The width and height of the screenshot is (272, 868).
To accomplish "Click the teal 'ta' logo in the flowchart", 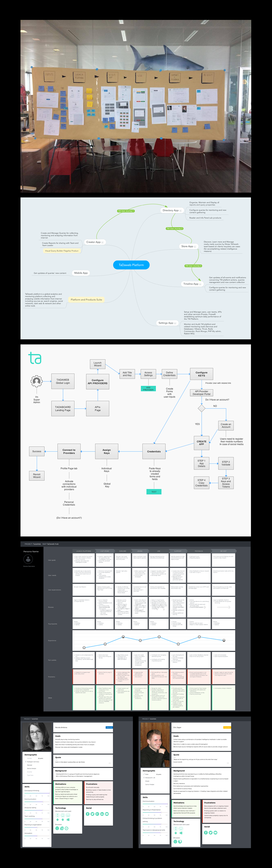I will coord(35,358).
